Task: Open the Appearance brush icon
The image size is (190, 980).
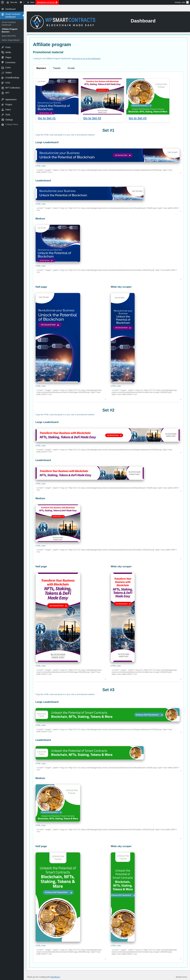Action: tap(3, 99)
